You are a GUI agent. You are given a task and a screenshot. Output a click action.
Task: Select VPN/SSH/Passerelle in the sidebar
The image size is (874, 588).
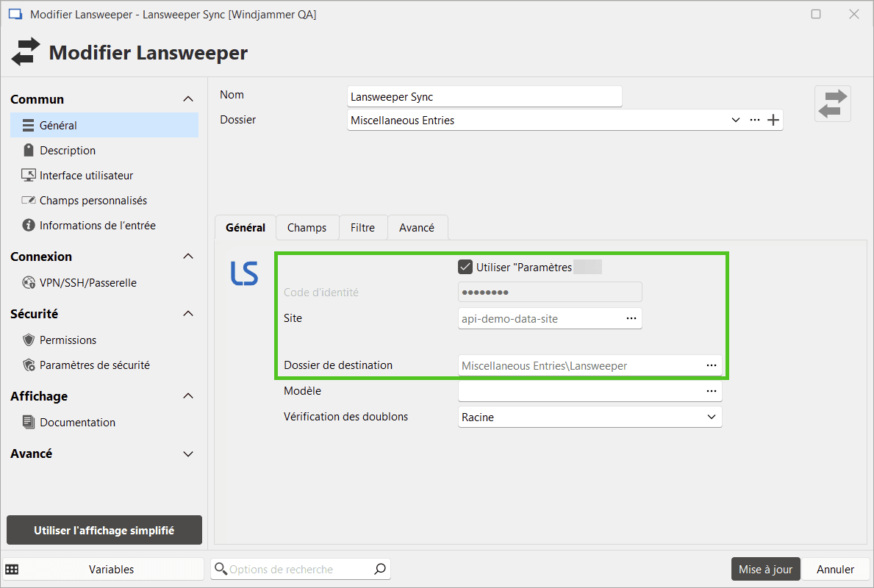87,283
